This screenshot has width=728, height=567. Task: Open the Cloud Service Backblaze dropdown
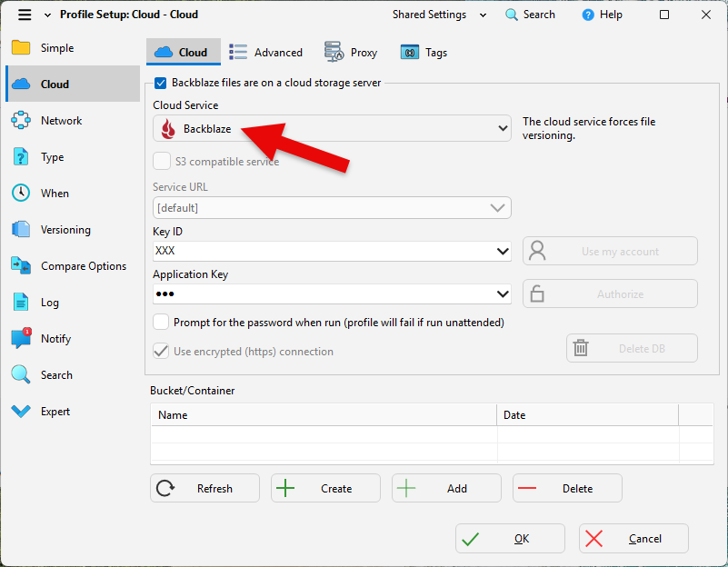332,128
